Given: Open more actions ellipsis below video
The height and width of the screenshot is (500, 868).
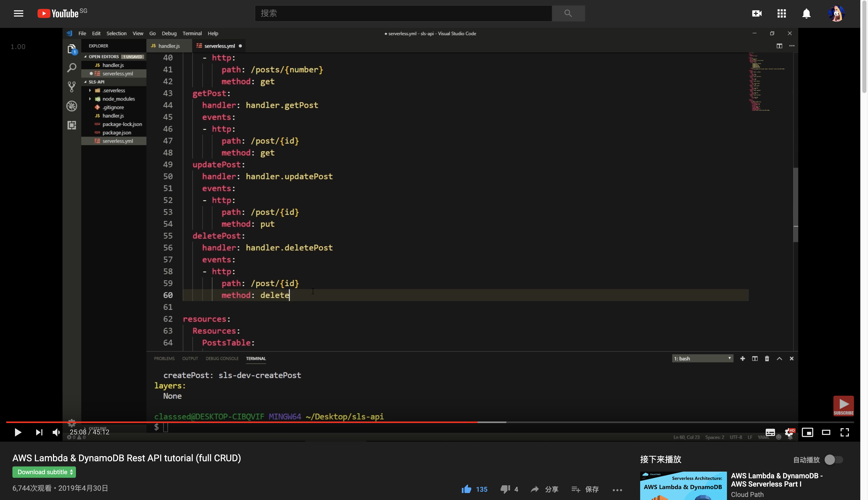Looking at the screenshot, I should [x=617, y=490].
